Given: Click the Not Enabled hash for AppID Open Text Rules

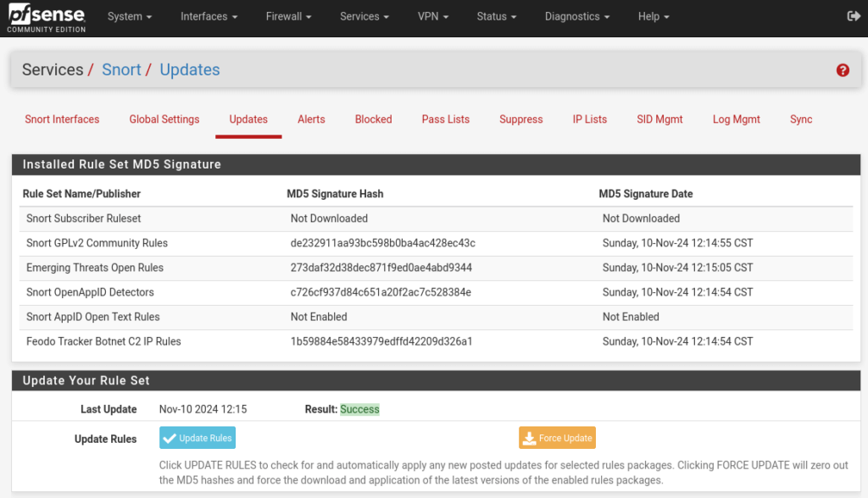Looking at the screenshot, I should pyautogui.click(x=319, y=317).
